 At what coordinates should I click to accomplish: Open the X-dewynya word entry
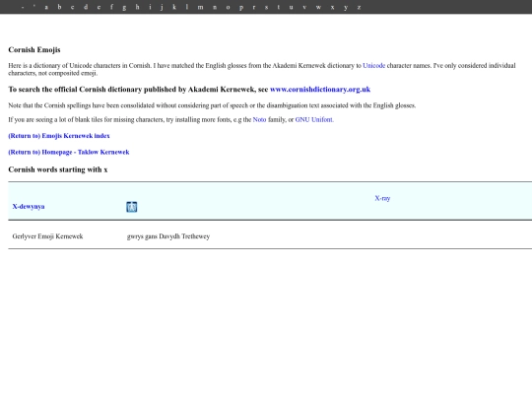[x=29, y=206]
